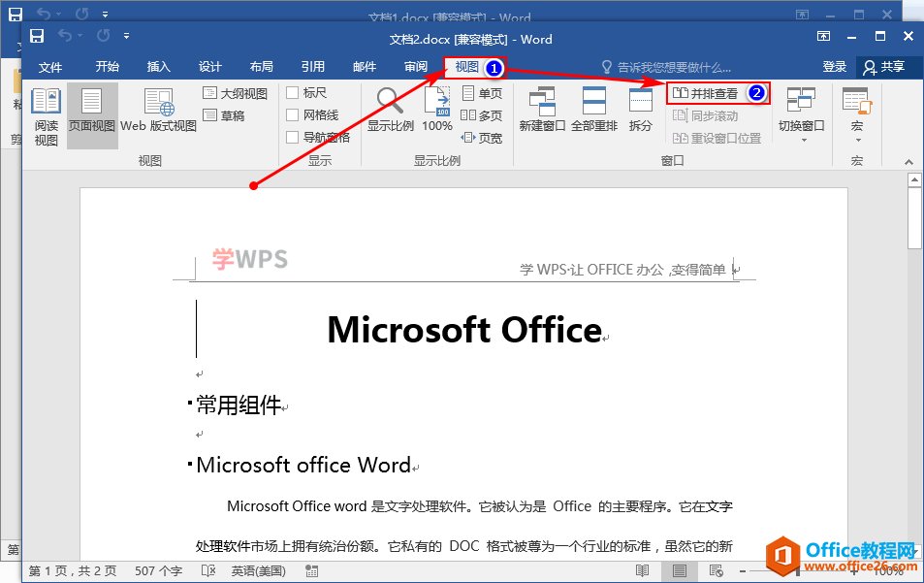
Task: Switch to 草稿 draft view
Action: tap(224, 115)
